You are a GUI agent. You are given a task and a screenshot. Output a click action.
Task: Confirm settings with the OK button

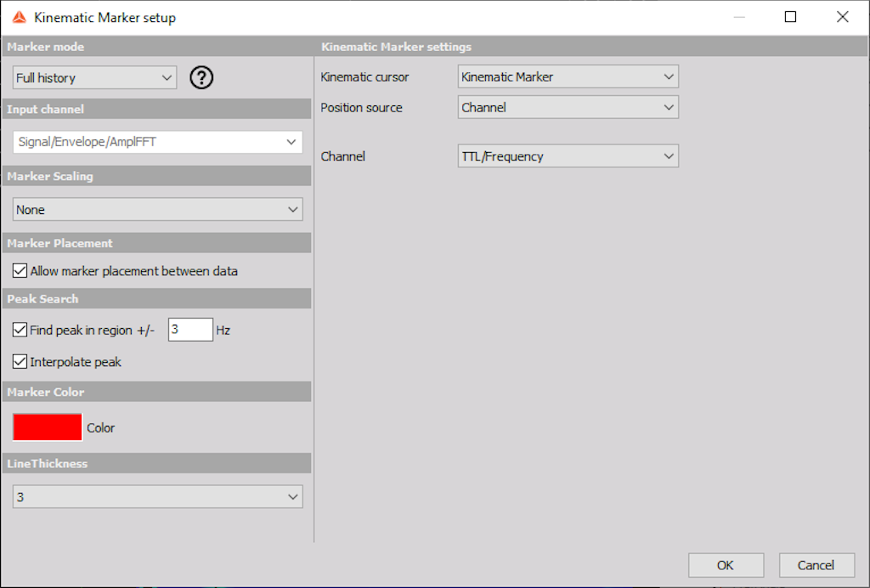click(726, 565)
